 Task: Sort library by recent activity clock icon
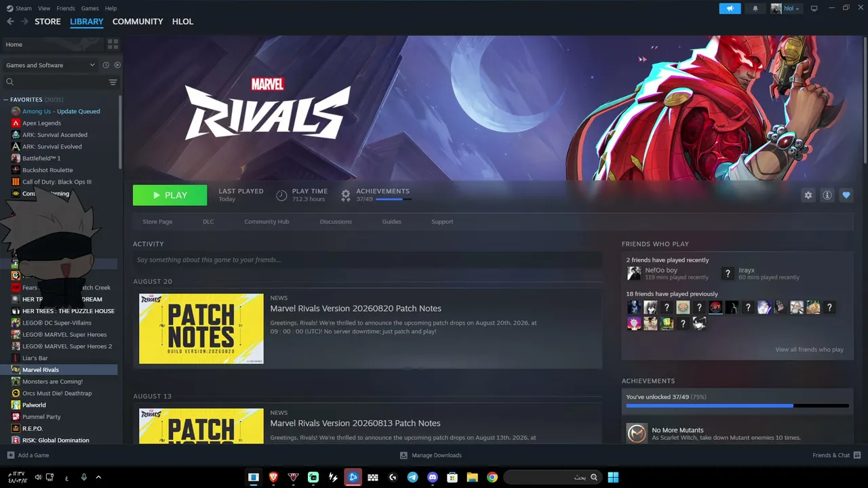click(106, 65)
